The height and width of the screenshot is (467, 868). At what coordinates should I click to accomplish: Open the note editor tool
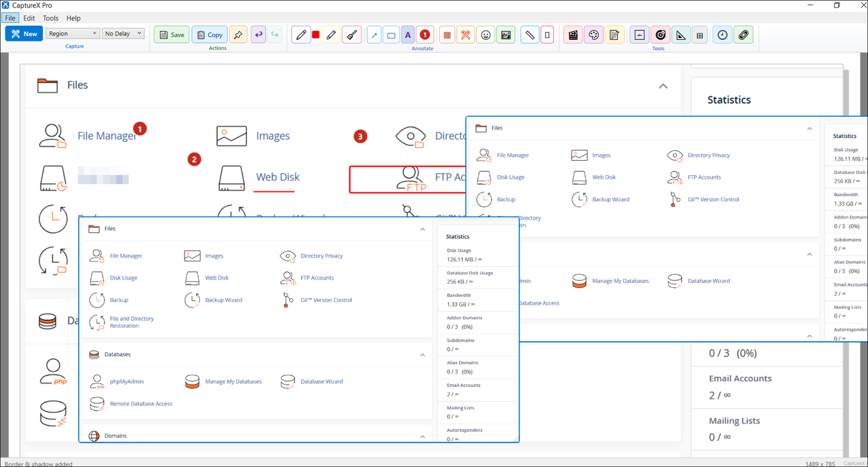(614, 35)
